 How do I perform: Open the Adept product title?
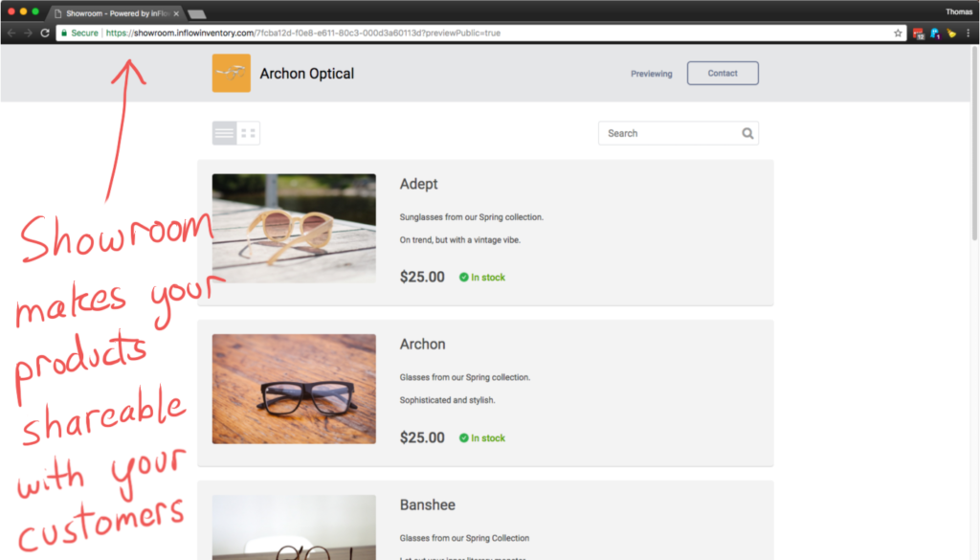[x=419, y=184]
